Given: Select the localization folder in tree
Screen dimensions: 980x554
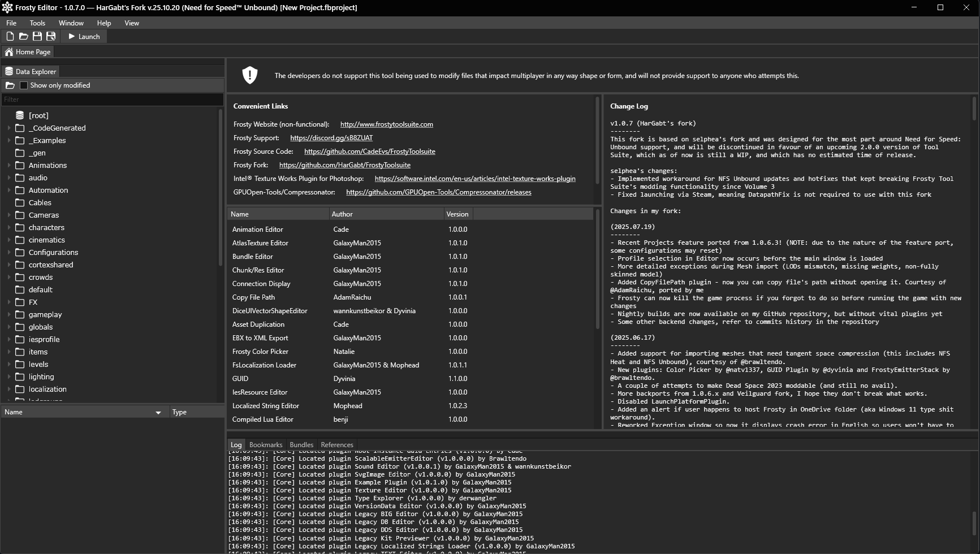Looking at the screenshot, I should pos(48,389).
